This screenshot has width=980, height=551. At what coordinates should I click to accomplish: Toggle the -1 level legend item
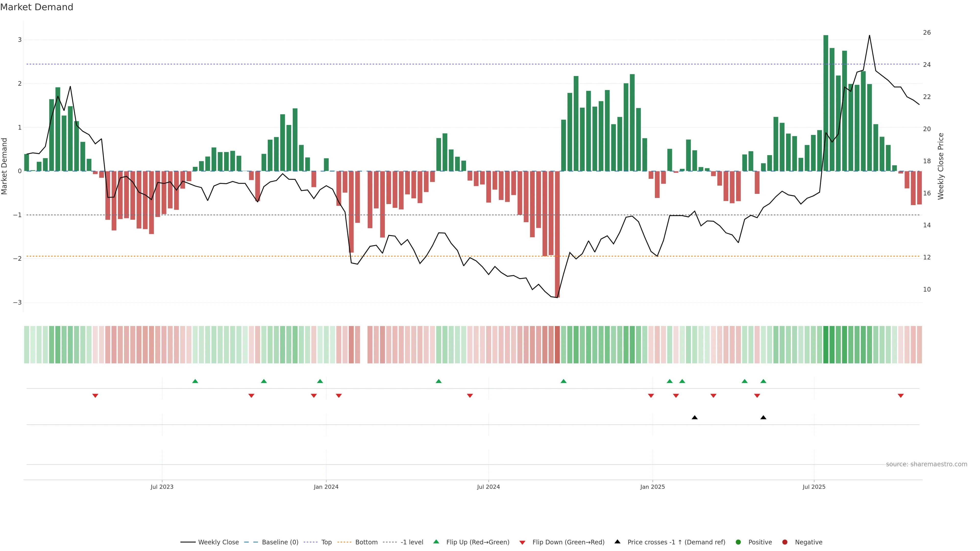(x=412, y=542)
